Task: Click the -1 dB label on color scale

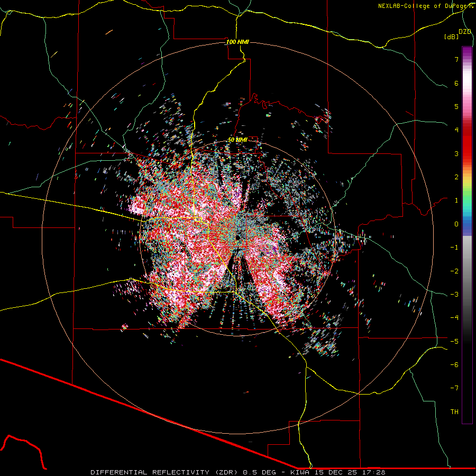Action: tap(454, 248)
